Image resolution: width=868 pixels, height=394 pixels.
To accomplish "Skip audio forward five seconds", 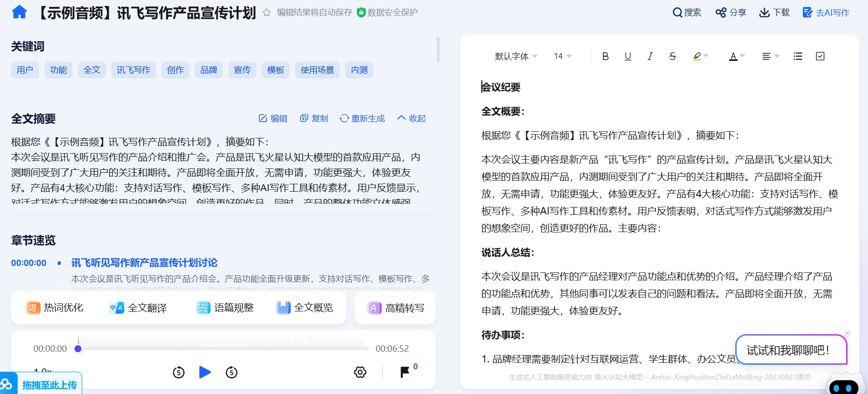I will click(x=232, y=372).
